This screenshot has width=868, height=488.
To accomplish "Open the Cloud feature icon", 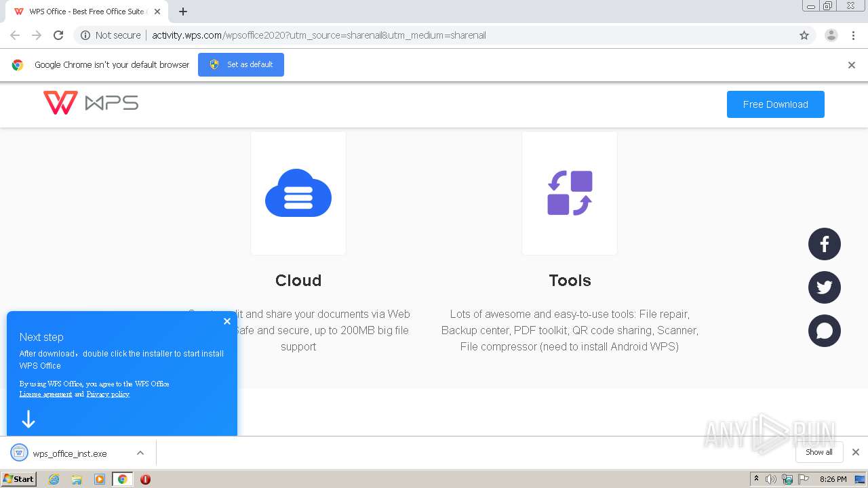I will coord(298,193).
